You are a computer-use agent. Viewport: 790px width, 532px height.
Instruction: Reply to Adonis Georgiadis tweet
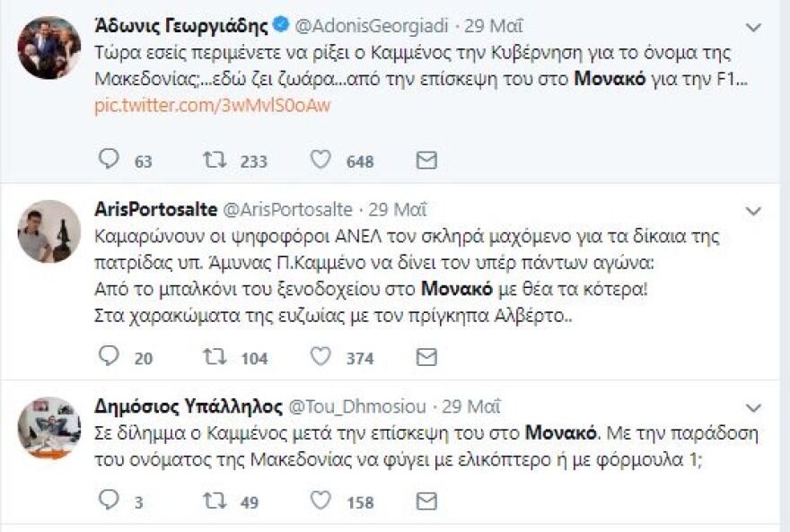pyautogui.click(x=108, y=159)
